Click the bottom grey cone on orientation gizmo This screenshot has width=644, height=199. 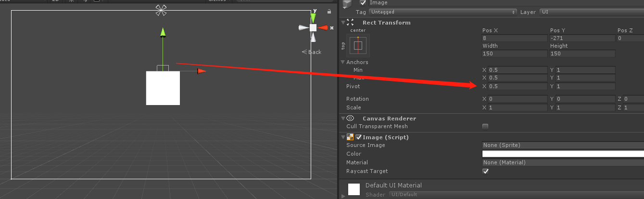click(313, 38)
